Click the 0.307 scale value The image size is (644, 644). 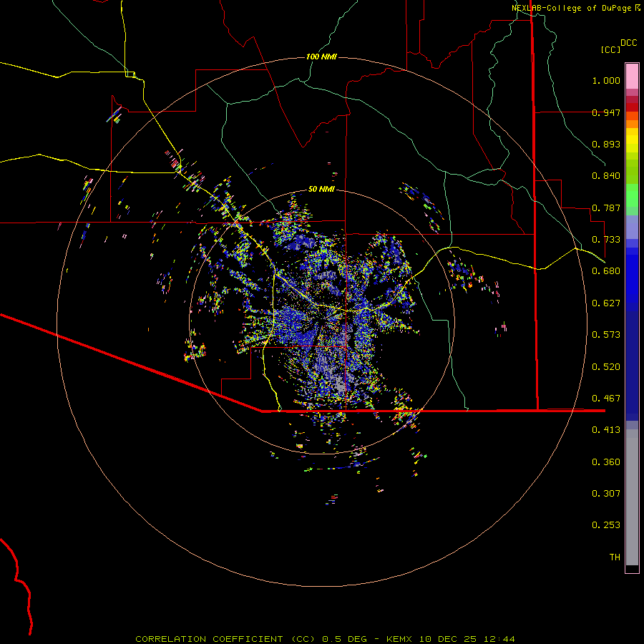point(606,494)
